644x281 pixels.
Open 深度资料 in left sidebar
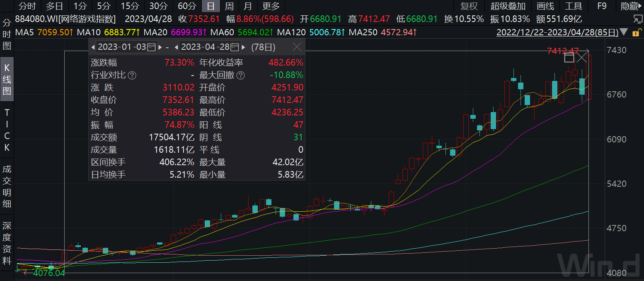(7, 243)
